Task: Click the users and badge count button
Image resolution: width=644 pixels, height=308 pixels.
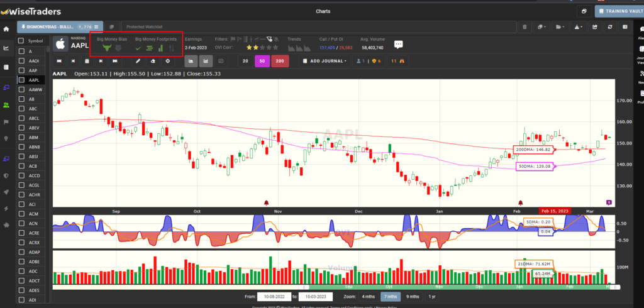Action: [x=369, y=61]
